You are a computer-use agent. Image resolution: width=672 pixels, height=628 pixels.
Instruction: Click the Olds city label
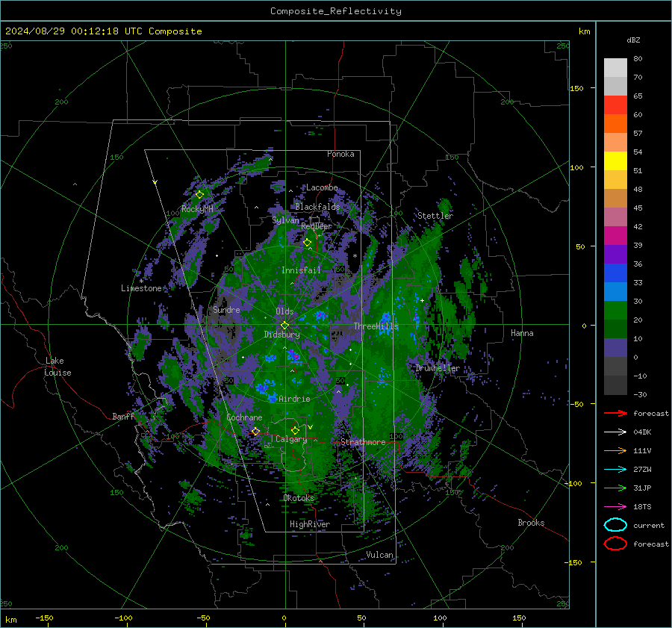coord(284,311)
